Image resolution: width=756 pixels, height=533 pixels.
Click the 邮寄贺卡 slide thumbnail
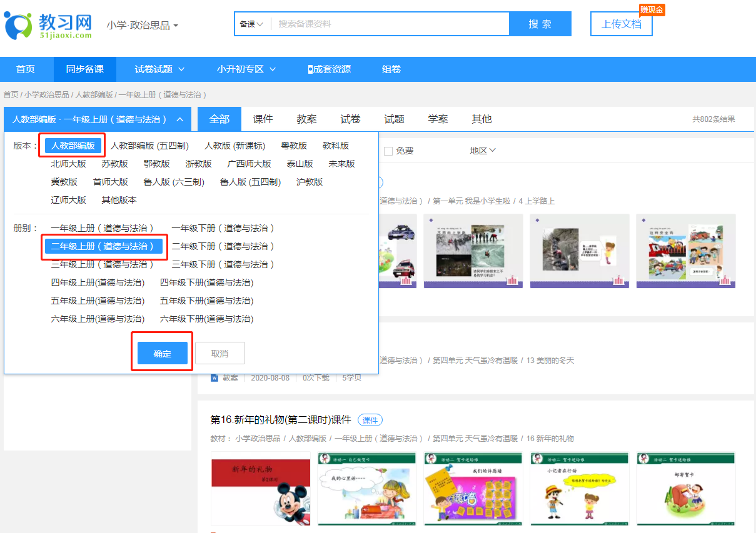(686, 489)
